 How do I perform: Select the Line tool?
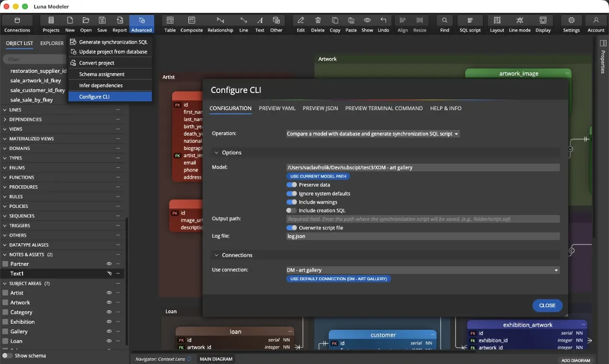(244, 24)
